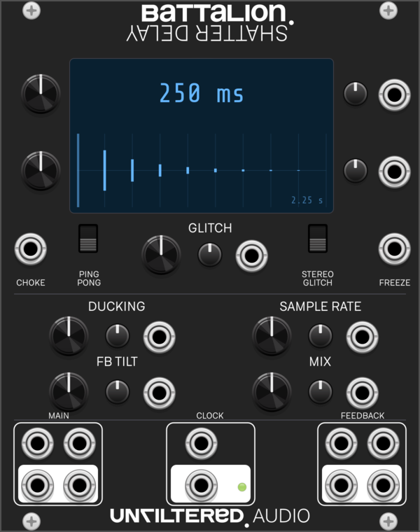Click the large GLITCH knob
This screenshot has height=532, width=420.
tap(161, 255)
